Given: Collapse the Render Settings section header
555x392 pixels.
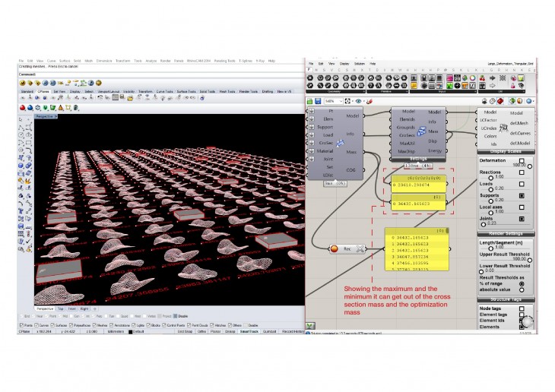Looking at the screenshot, I should coord(505,234).
